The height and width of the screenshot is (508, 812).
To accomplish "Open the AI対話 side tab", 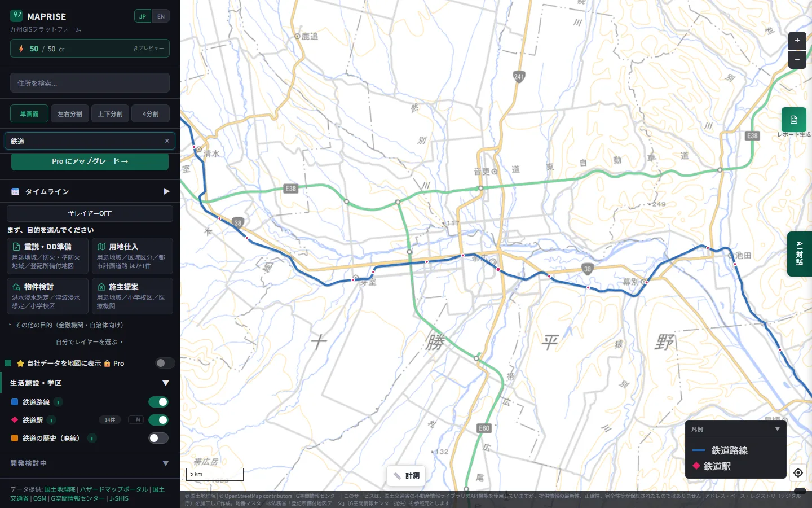I will [800, 253].
